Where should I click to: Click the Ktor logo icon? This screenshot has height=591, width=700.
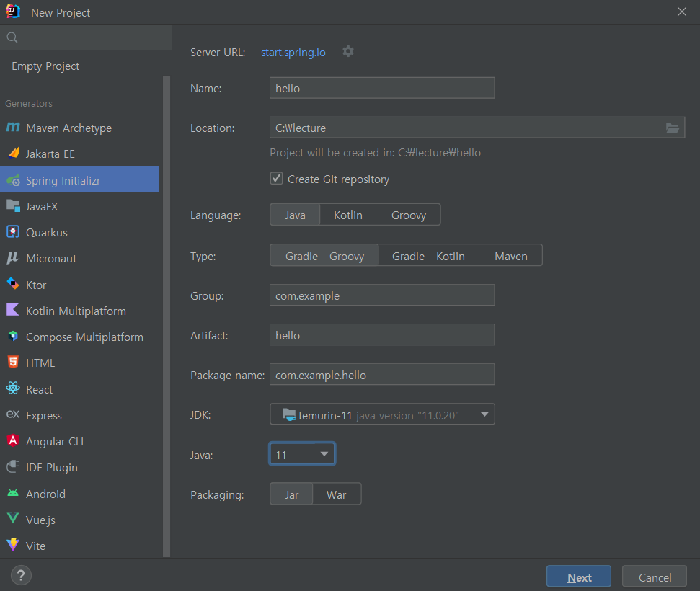[x=13, y=283]
